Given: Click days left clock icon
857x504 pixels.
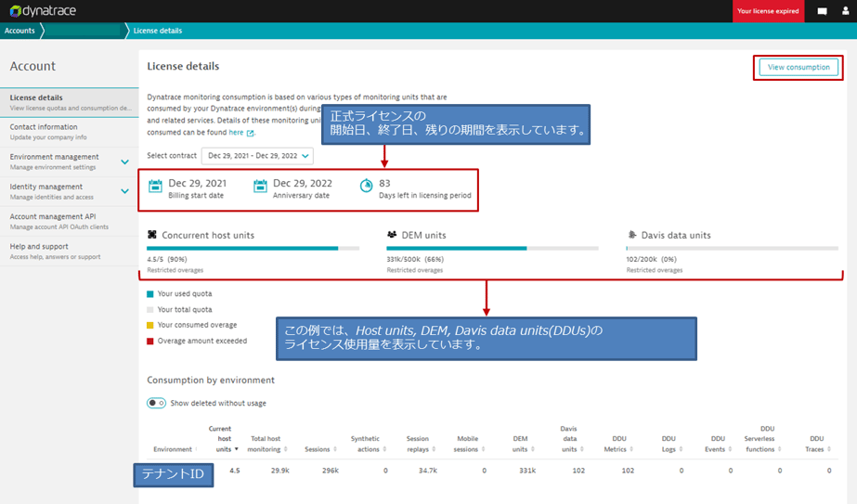Looking at the screenshot, I should [366, 186].
